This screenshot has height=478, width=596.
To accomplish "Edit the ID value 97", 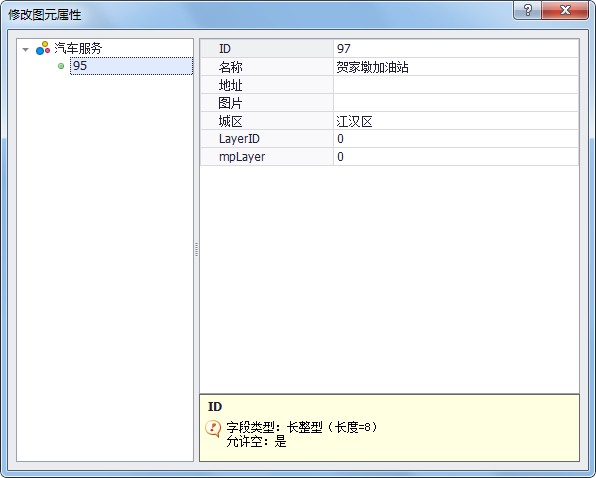I will [456, 49].
